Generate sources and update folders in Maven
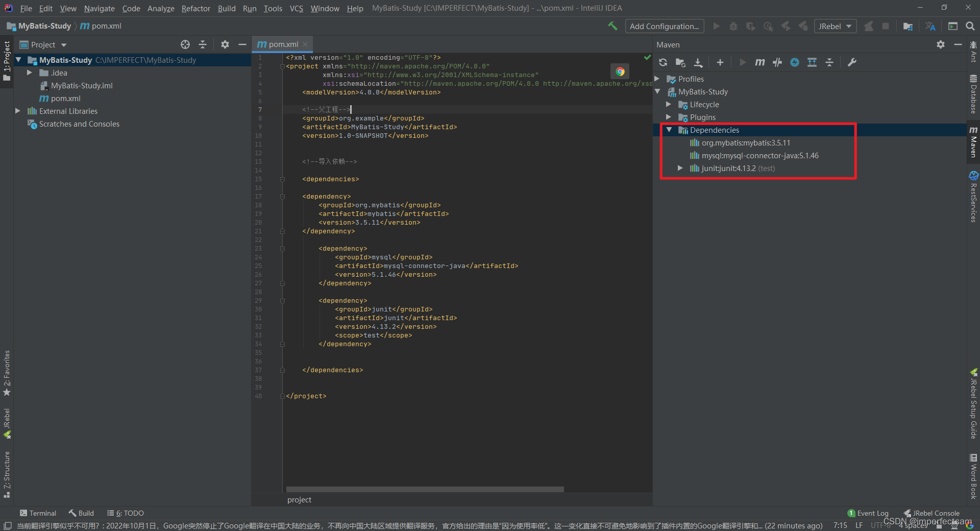 click(680, 62)
